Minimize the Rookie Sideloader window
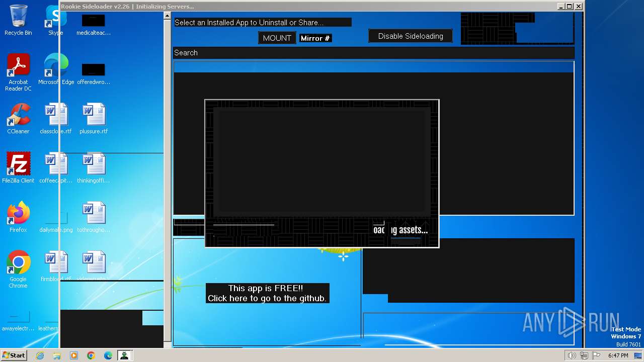644x362 pixels. pos(561,7)
